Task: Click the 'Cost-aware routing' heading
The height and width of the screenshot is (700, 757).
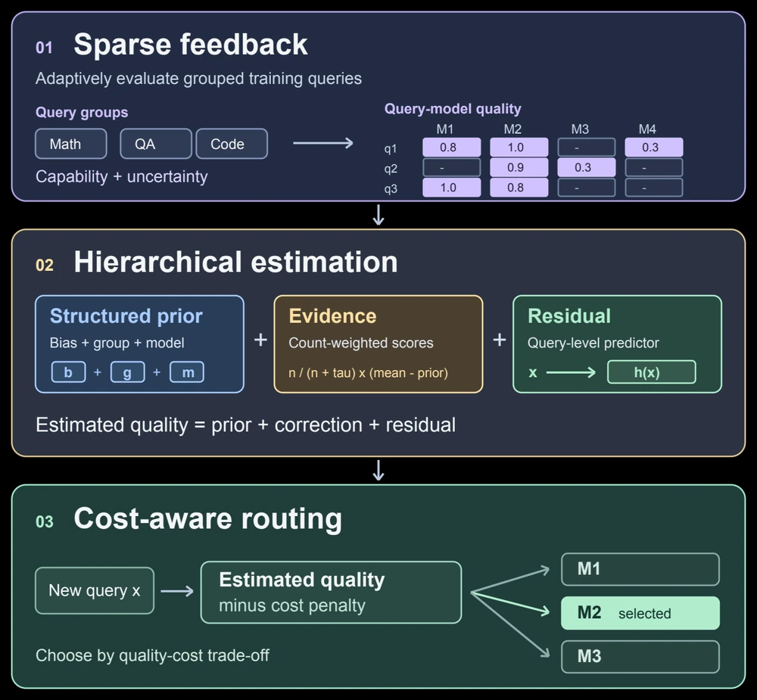Action: pos(207,519)
